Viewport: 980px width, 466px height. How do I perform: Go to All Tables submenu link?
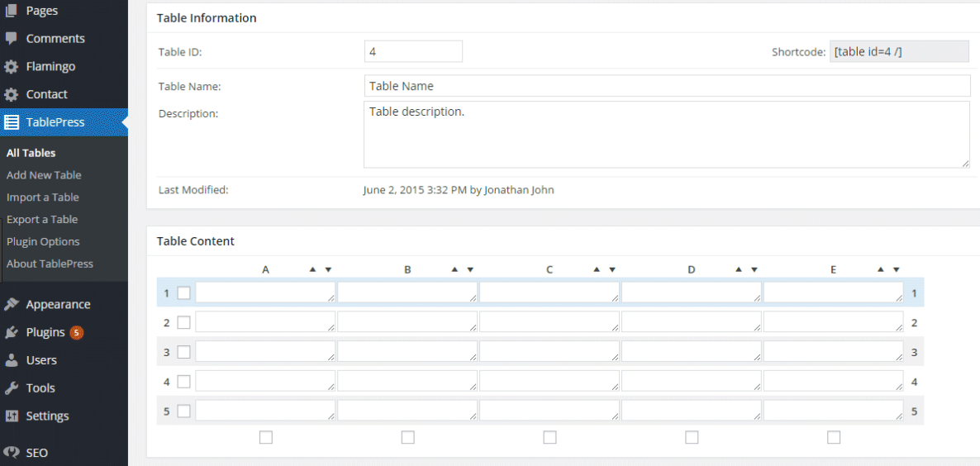[x=31, y=153]
